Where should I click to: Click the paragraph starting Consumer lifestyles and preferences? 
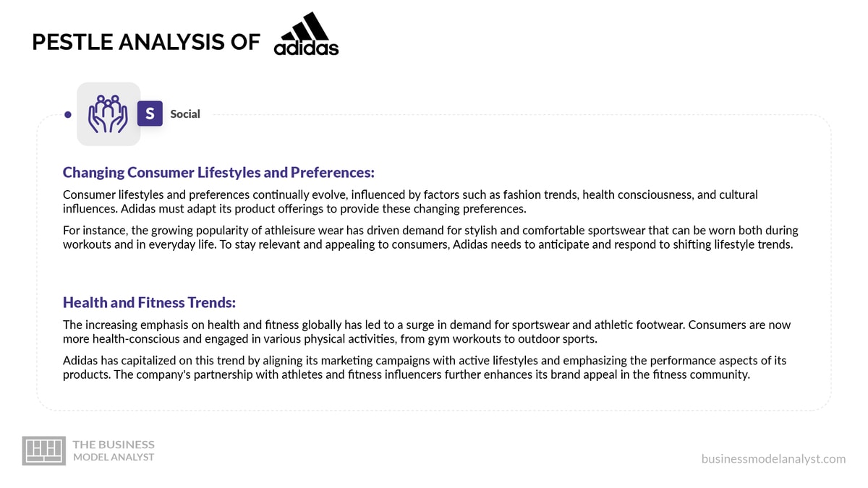[x=410, y=202]
